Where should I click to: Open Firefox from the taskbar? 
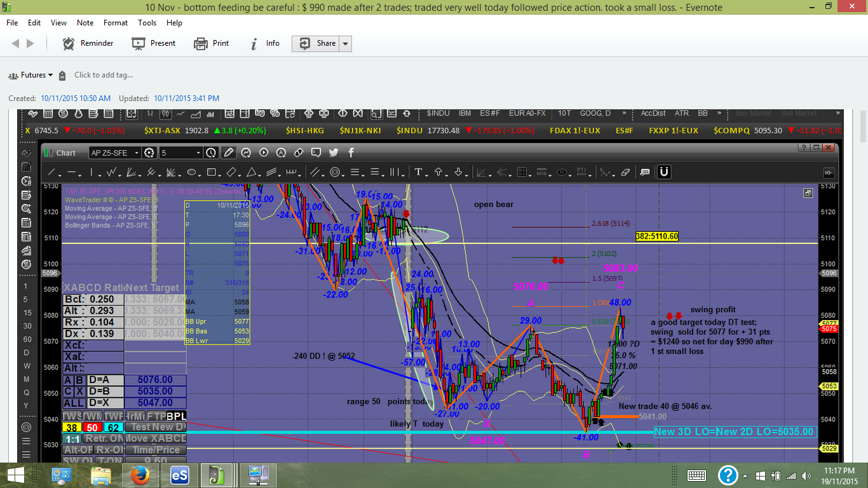(139, 475)
